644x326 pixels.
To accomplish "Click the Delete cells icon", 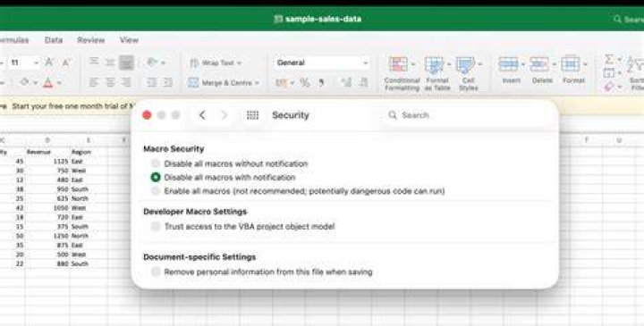I will [539, 64].
